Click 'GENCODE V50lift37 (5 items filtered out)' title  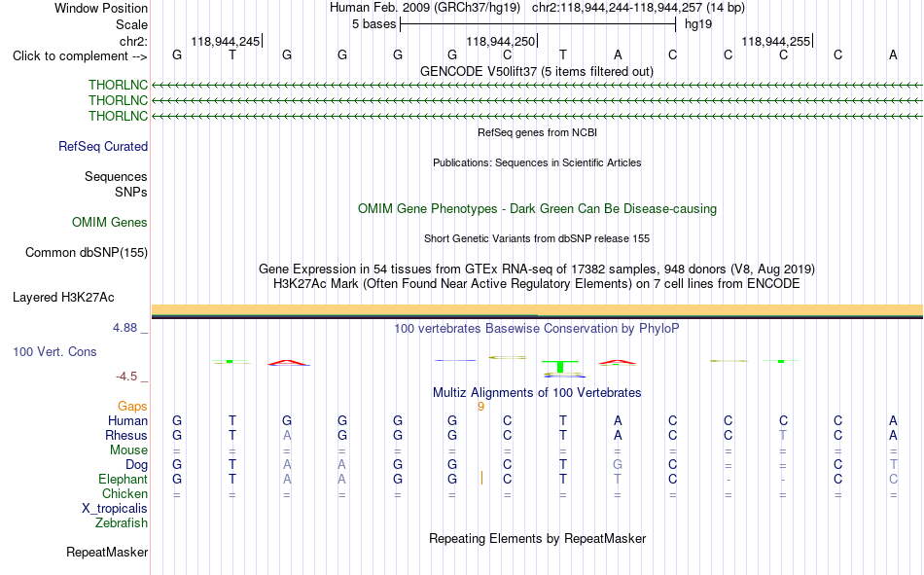(x=536, y=71)
